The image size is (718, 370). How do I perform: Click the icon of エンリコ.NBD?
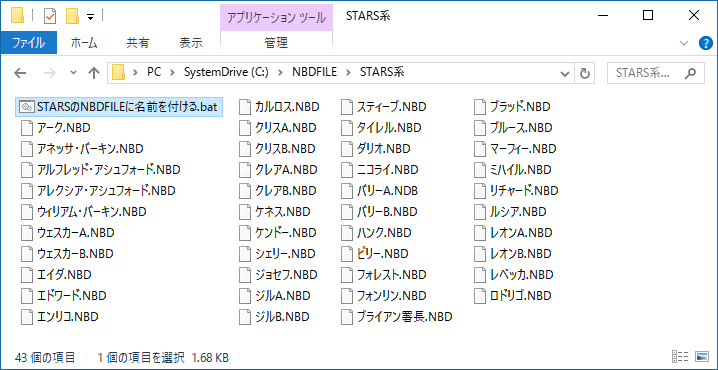(x=27, y=316)
